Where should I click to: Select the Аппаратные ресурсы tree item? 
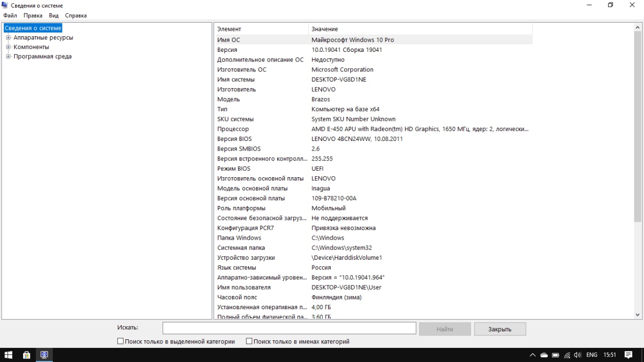pos(43,38)
